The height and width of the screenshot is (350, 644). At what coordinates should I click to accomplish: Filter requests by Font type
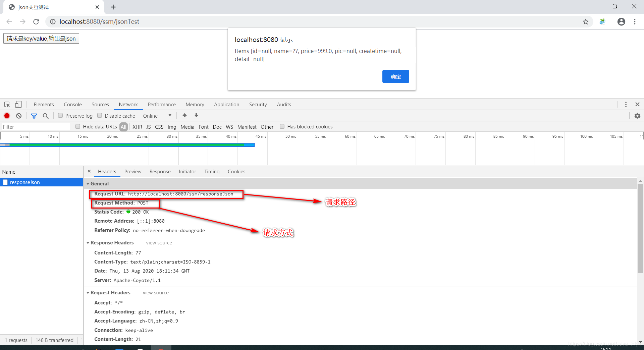204,127
